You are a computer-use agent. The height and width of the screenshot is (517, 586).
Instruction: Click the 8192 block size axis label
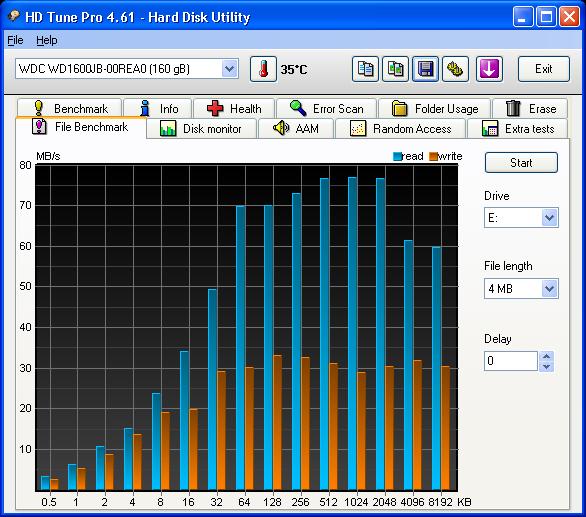coord(440,502)
